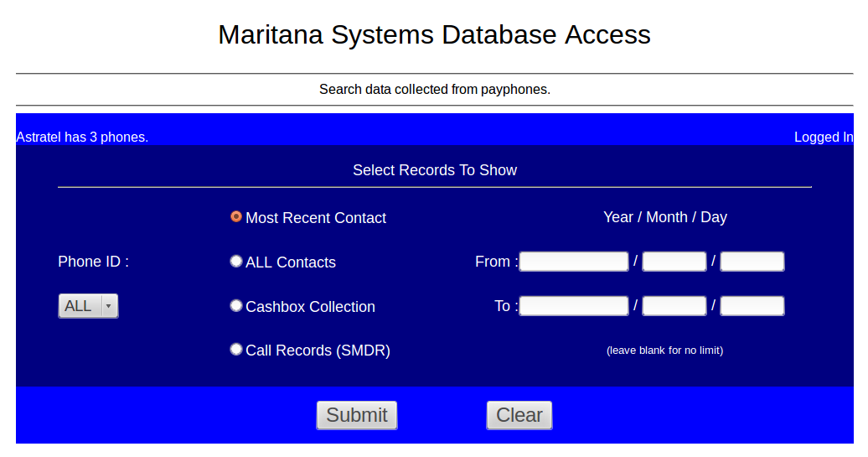Open the Phone ID dropdown showing ALL
Image resolution: width=868 pixels, height=457 pixels.
[88, 306]
